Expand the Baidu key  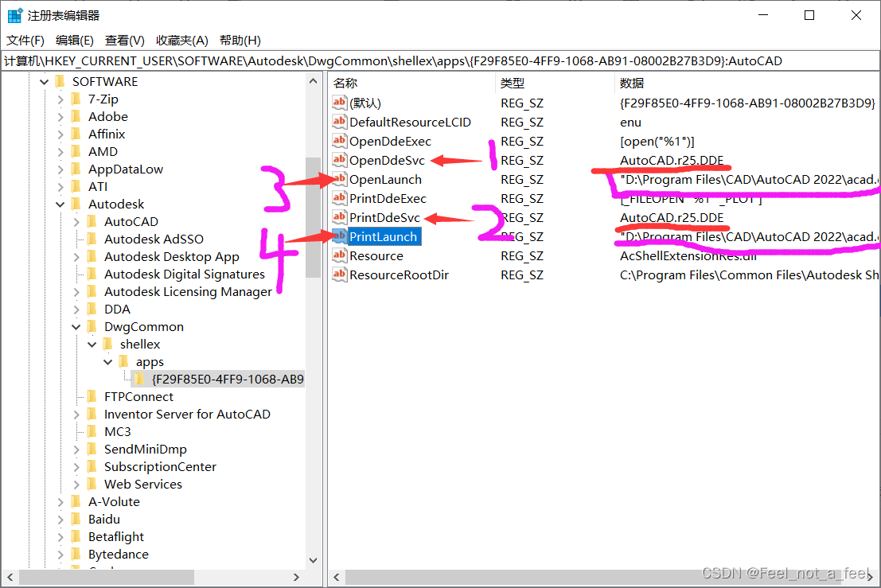point(60,520)
